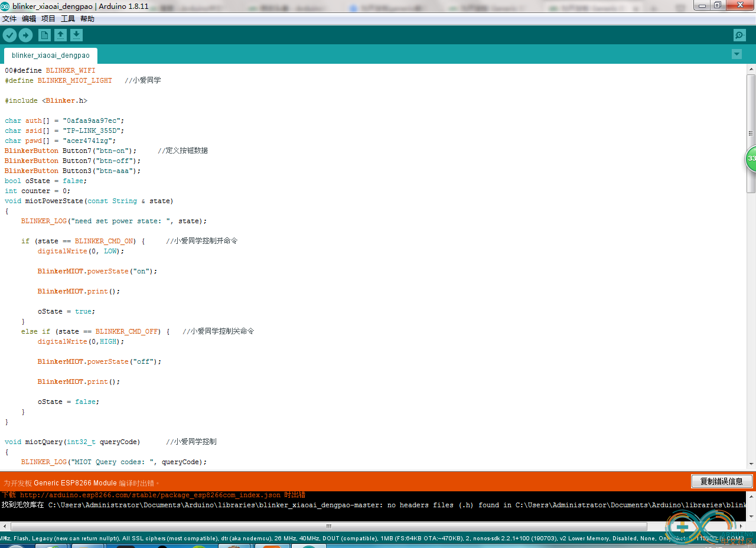Click the Button3("btn-aaa") declaration line
Image resolution: width=756 pixels, height=548 pixels.
tap(73, 171)
